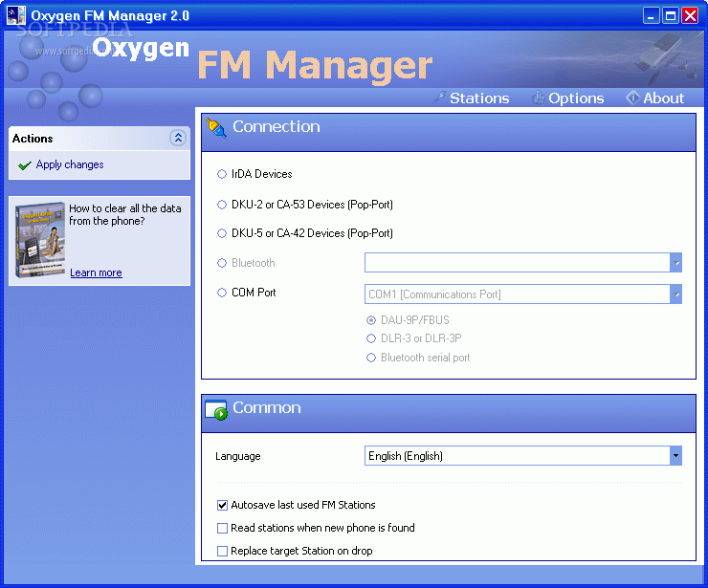Minimize the Oxygen FM Manager window
Image resolution: width=708 pixels, height=588 pixels.
(x=651, y=16)
